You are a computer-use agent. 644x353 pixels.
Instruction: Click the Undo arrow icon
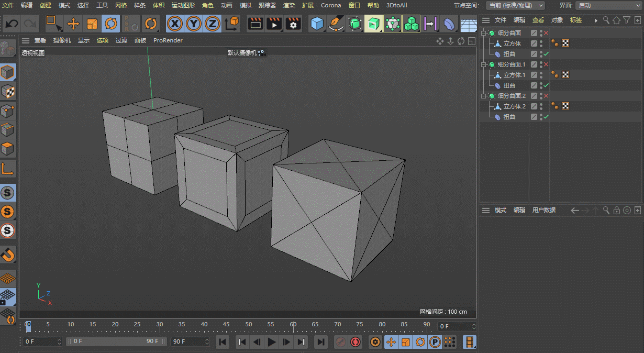pyautogui.click(x=12, y=24)
